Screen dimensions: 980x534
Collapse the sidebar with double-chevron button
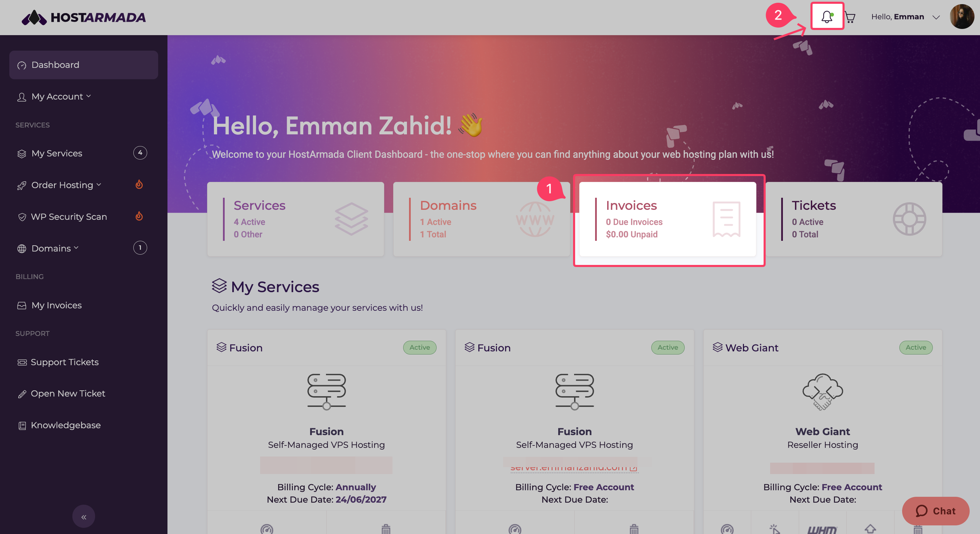84,516
